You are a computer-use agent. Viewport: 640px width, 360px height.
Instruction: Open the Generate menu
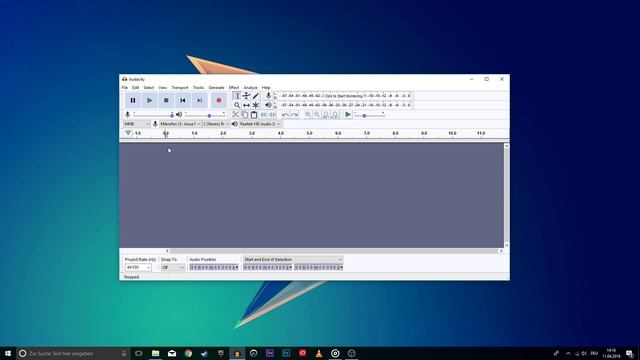[x=216, y=87]
